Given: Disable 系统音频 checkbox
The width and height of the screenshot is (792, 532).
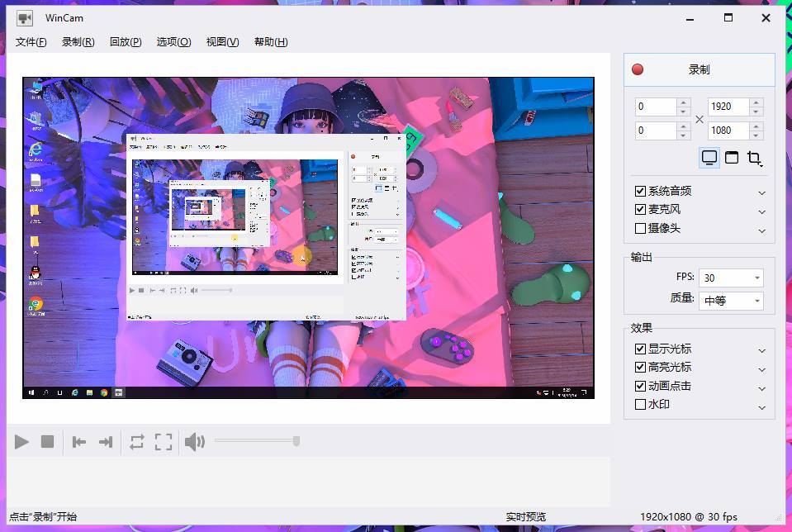Looking at the screenshot, I should tap(640, 191).
